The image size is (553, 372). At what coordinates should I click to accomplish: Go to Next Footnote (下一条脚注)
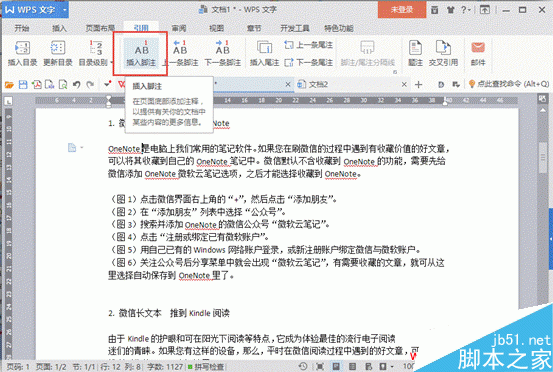[x=223, y=53]
